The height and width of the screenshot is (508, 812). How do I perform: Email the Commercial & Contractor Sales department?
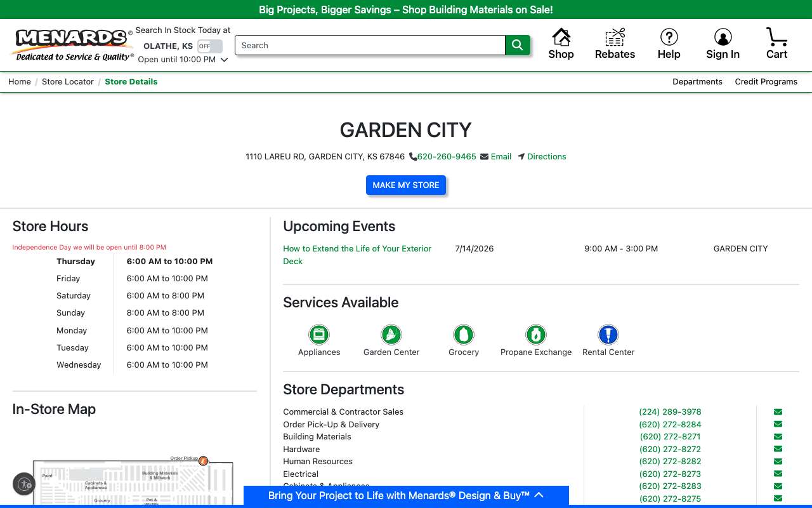[x=778, y=412]
